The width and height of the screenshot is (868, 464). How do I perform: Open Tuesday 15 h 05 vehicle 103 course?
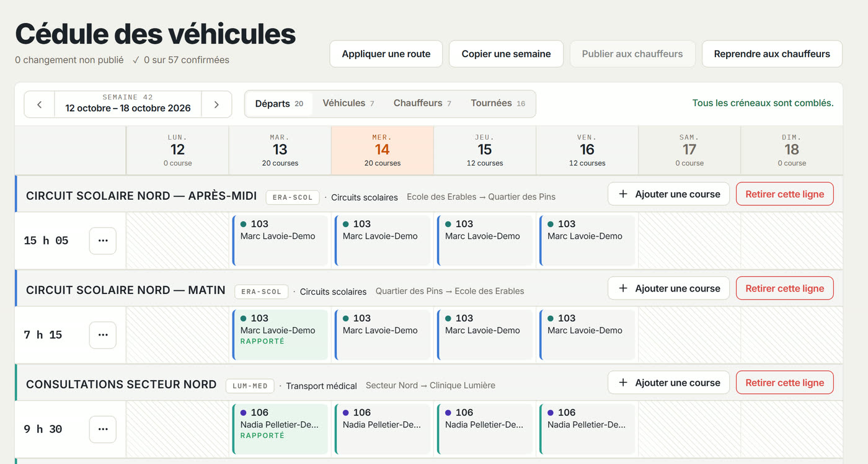pos(280,241)
